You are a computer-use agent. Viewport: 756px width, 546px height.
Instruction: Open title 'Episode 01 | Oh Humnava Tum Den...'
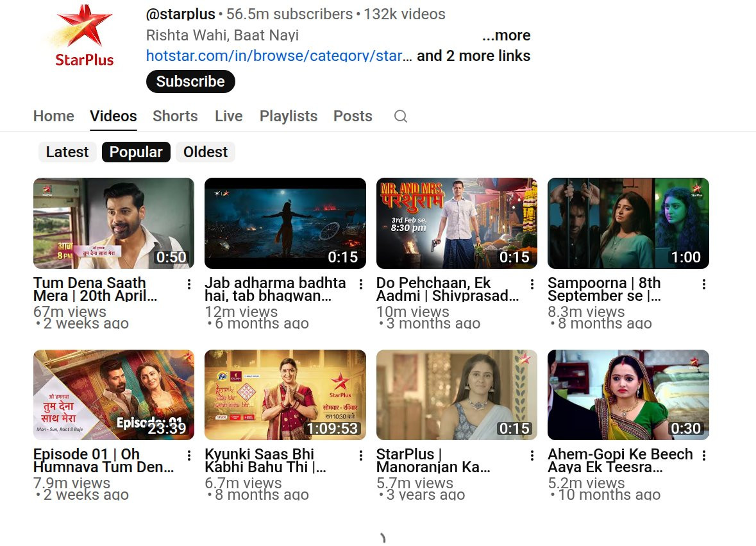(x=104, y=460)
